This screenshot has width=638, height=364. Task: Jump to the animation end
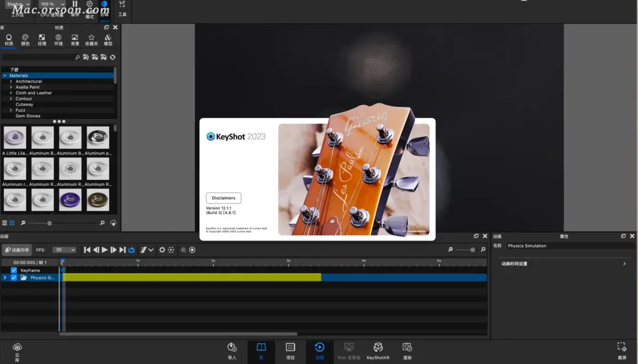pyautogui.click(x=123, y=250)
